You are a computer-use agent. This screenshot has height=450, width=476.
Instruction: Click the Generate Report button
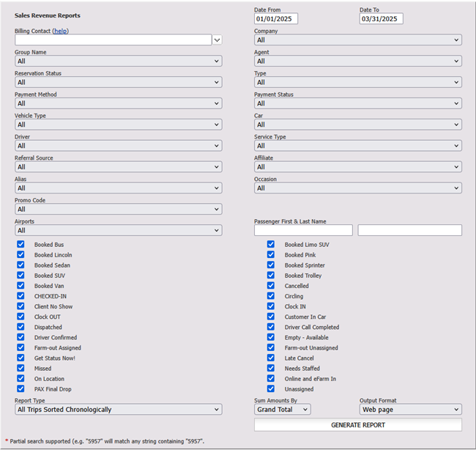[x=358, y=425]
